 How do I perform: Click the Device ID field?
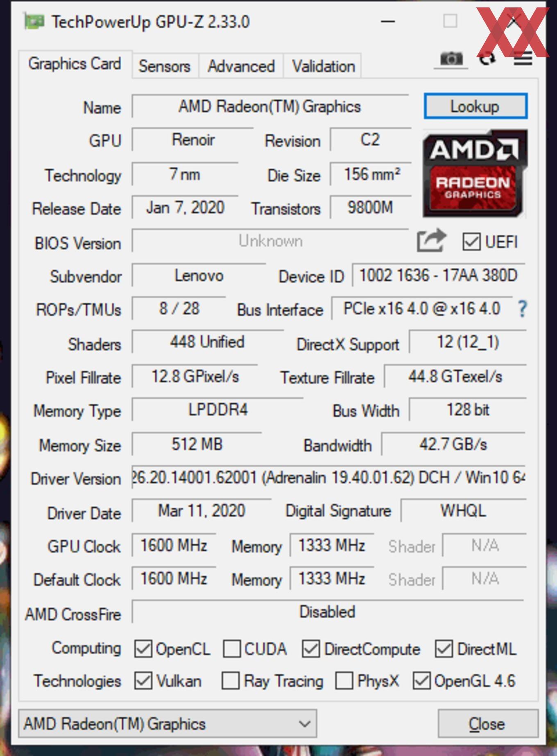point(438,275)
